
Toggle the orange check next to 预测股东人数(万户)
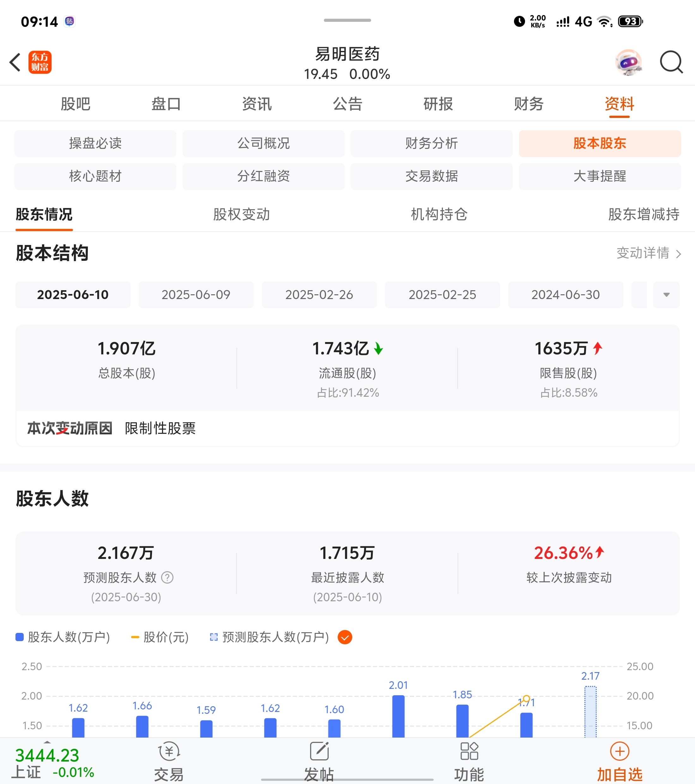345,637
